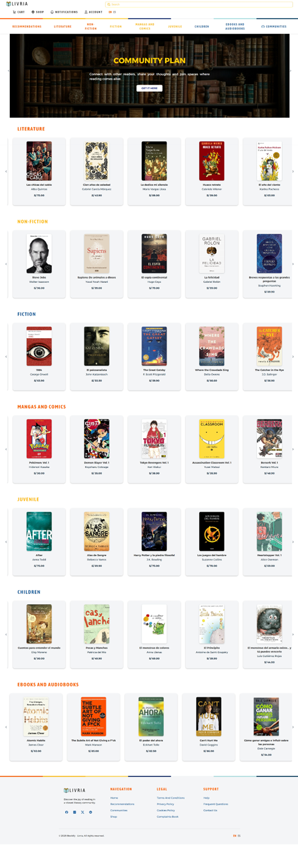The height and width of the screenshot is (868, 298).
Task: Open Ebooks and Audiobooks tab
Action: pos(235,27)
